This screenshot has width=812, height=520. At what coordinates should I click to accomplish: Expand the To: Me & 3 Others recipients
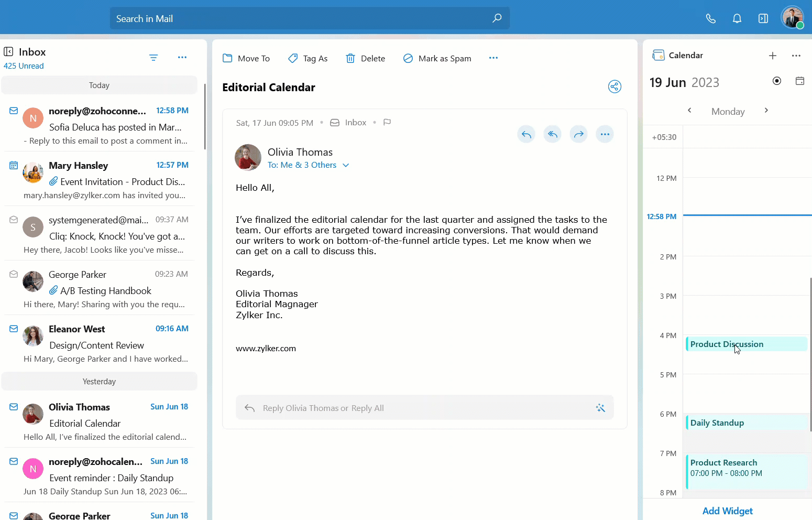pyautogui.click(x=308, y=165)
